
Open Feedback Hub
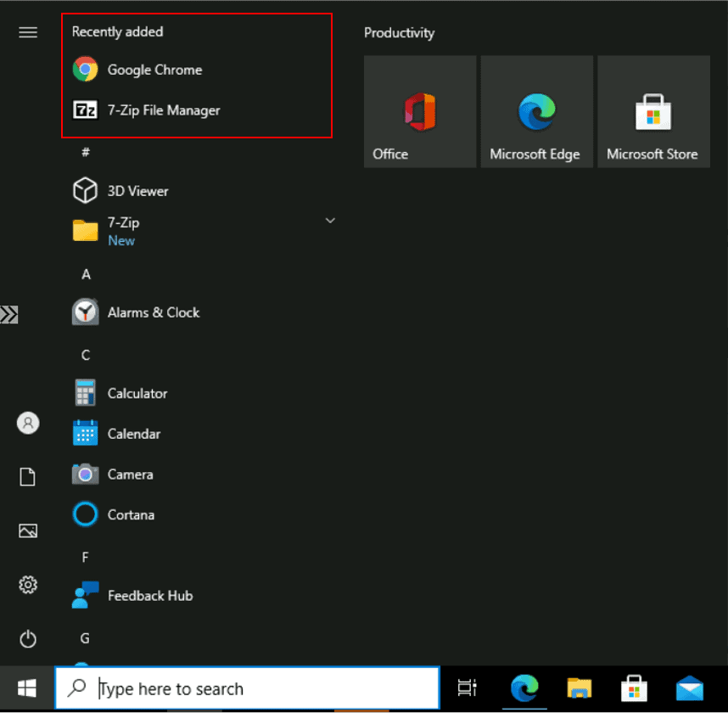[132, 596]
